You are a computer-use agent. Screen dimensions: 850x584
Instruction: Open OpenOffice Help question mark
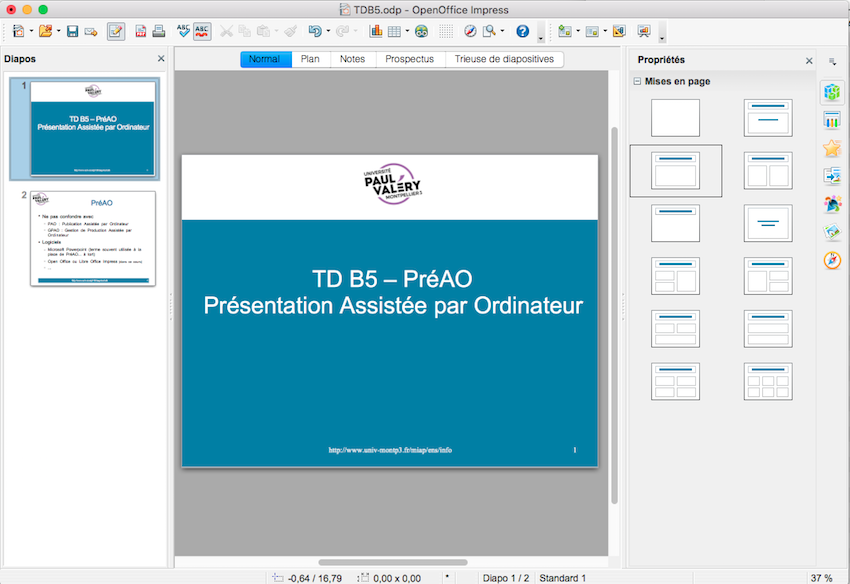click(x=522, y=31)
